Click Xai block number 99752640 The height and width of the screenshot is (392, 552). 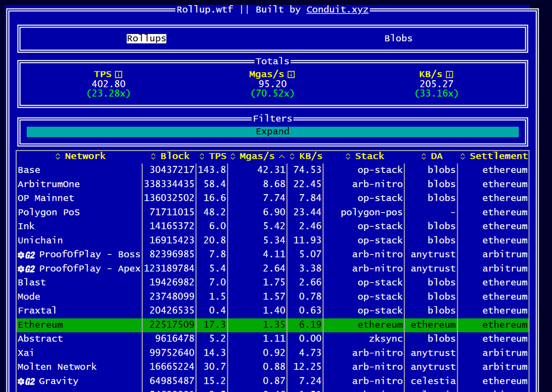pos(172,353)
